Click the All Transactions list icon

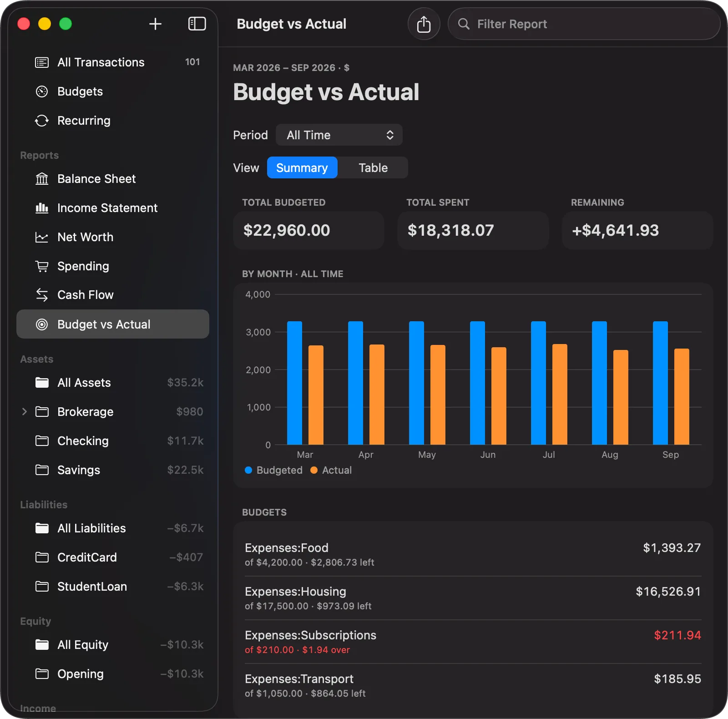(42, 62)
